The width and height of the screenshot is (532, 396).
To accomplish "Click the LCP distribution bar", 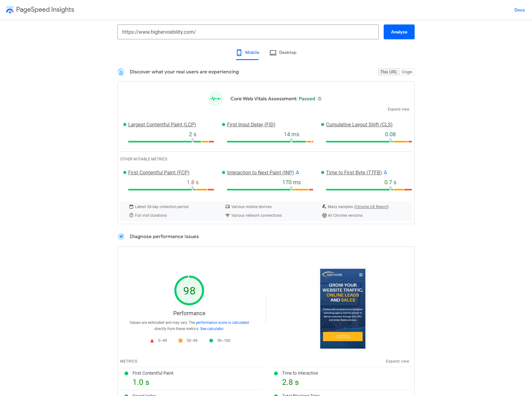I will 171,141.
